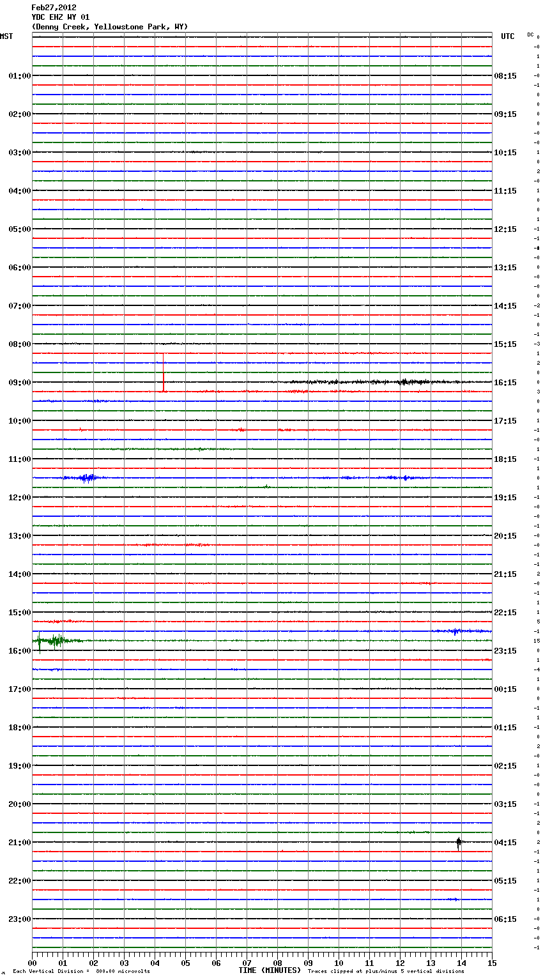The width and height of the screenshot is (543, 980).
Task: Select the 16:00 MST time label
Action: (x=19, y=651)
